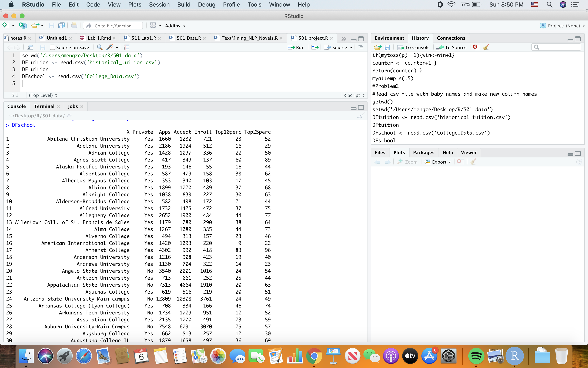Screen dimensions: 588x368
Task: Click the To Console button
Action: [414, 47]
